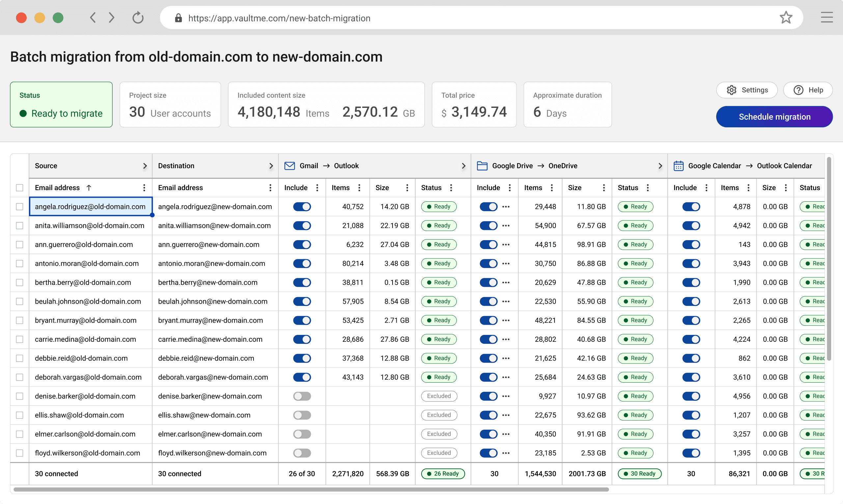The width and height of the screenshot is (843, 504).
Task: Click the browser back arrow
Action: tap(93, 18)
